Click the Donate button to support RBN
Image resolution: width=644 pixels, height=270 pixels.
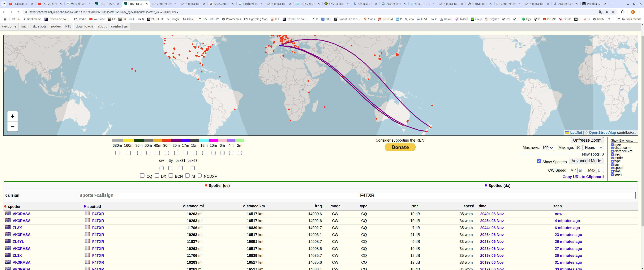401,147
